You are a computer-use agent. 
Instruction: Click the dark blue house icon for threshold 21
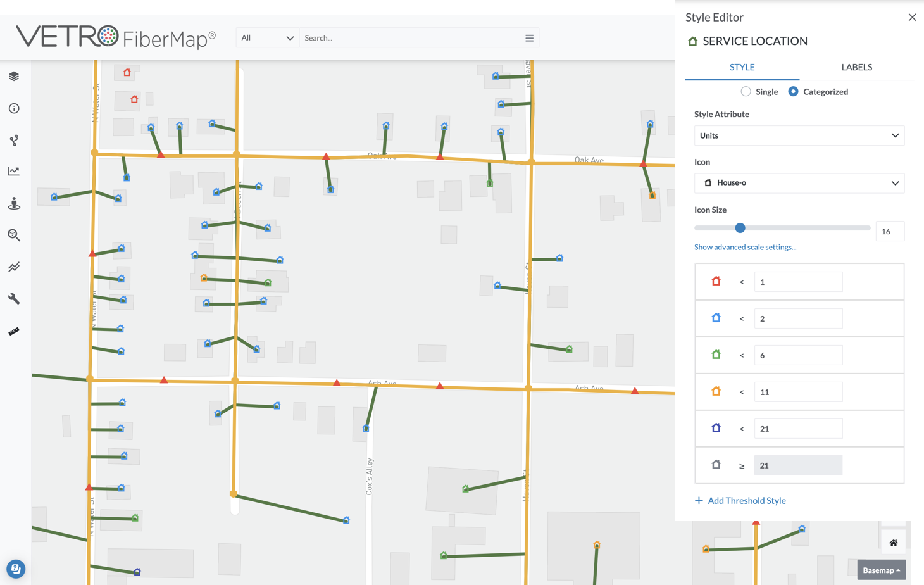(x=716, y=428)
